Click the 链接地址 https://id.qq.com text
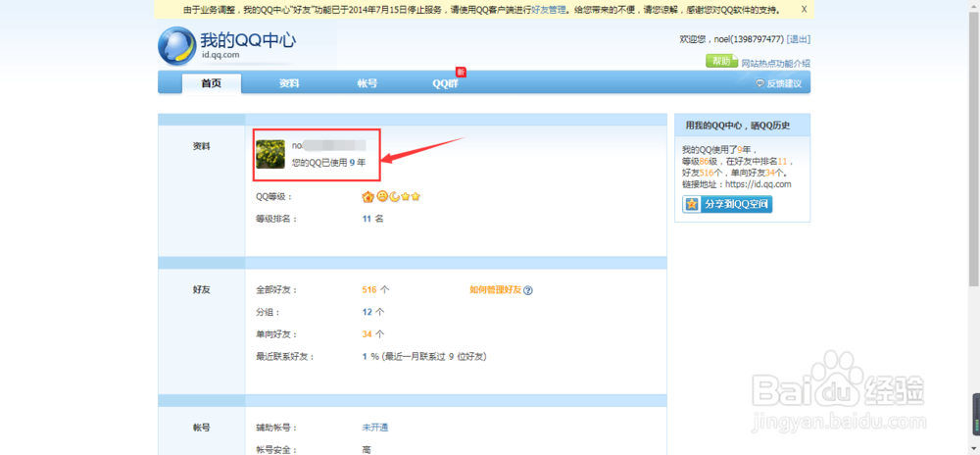The width and height of the screenshot is (980, 455). click(737, 184)
